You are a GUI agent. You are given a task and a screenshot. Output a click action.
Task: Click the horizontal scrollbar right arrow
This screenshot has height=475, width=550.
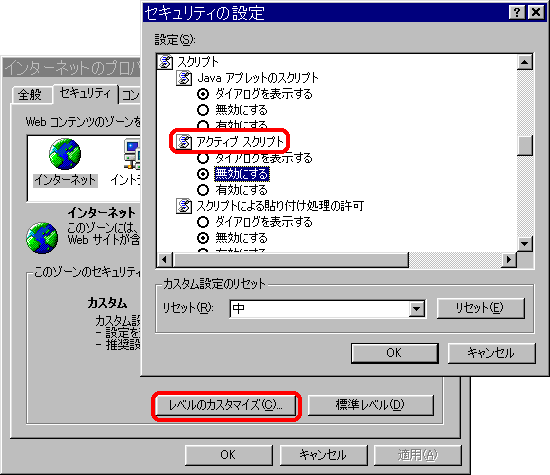[509, 260]
